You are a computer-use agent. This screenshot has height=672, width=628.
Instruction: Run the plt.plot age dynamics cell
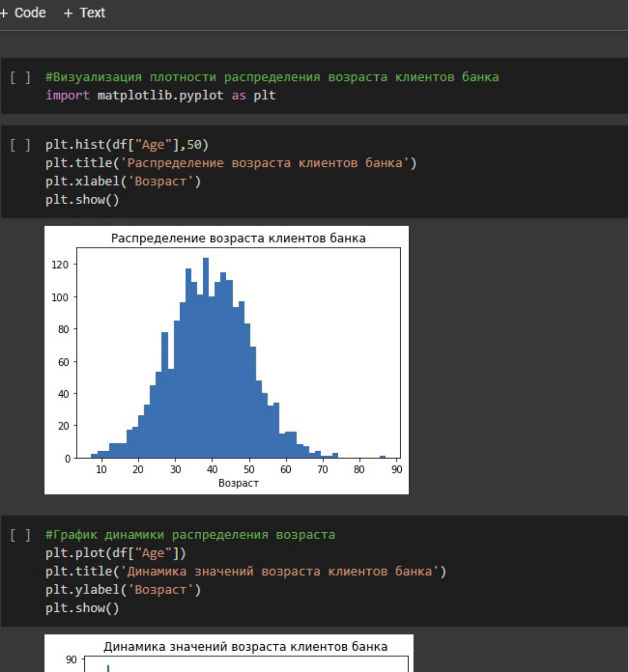[x=20, y=535]
